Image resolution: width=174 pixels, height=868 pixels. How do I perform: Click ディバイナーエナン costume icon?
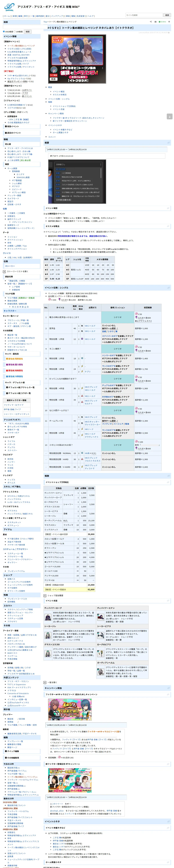[x=100, y=617]
